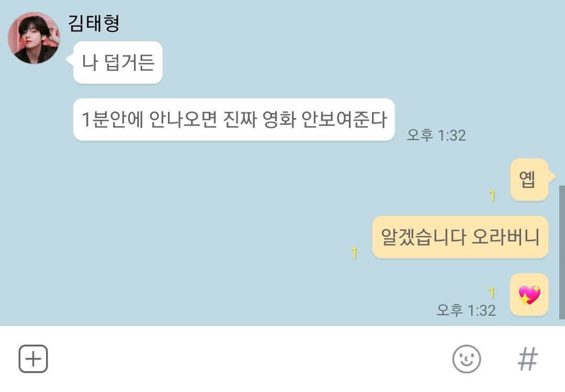Image resolution: width=565 pixels, height=392 pixels.
Task: Click the tail of '나 덥거든' bubble
Action: [x=70, y=59]
